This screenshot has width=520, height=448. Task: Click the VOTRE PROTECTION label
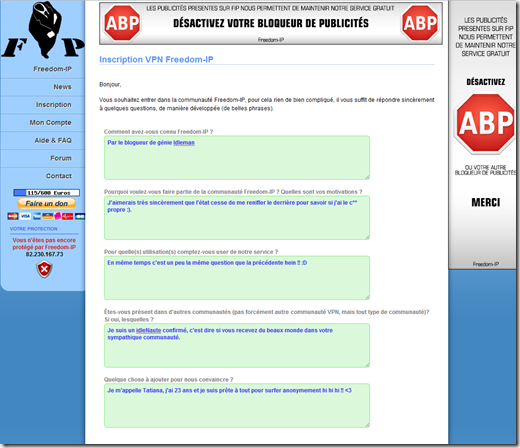click(x=33, y=229)
